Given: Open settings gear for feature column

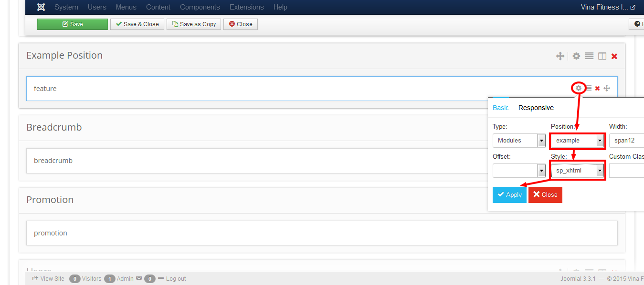Looking at the screenshot, I should pos(579,88).
